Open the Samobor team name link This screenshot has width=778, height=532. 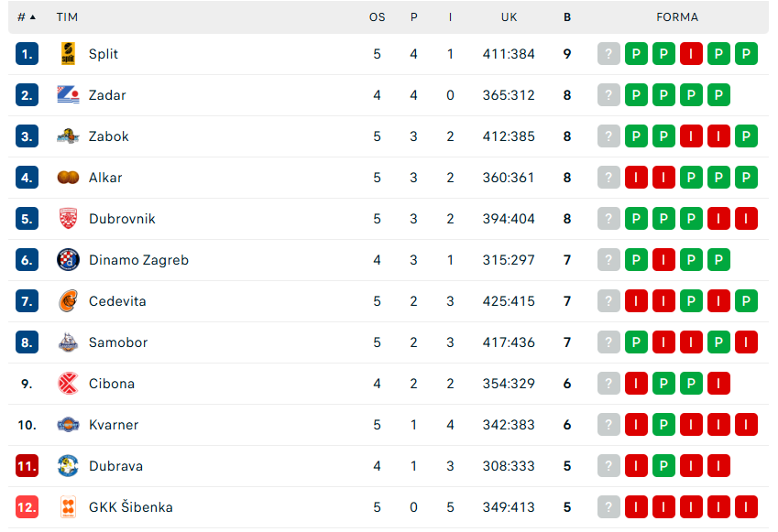tap(118, 342)
